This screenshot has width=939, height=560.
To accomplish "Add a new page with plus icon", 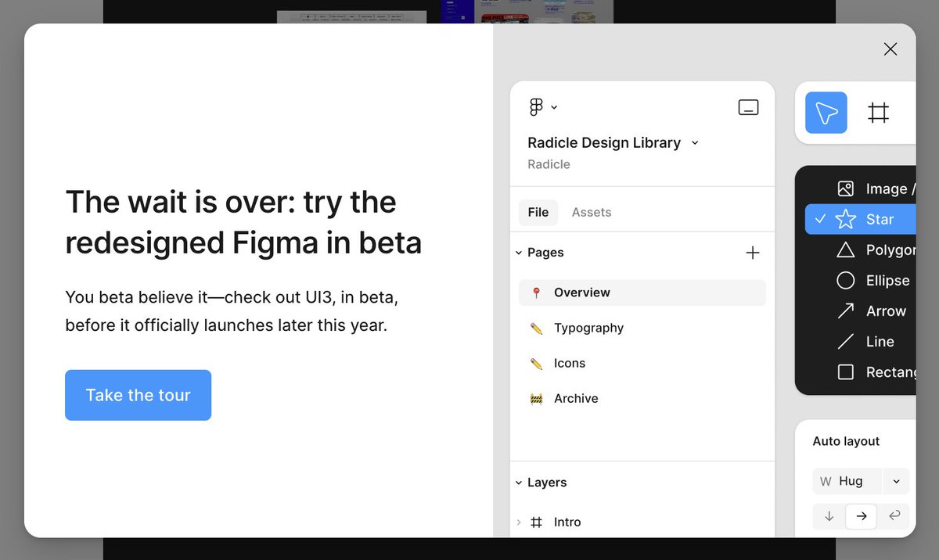I will (x=753, y=253).
